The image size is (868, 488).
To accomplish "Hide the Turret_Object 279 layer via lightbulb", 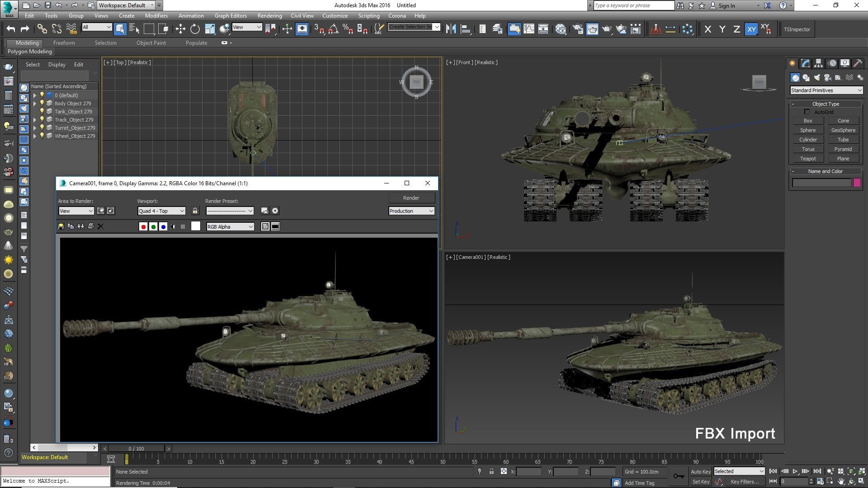I will (x=42, y=128).
